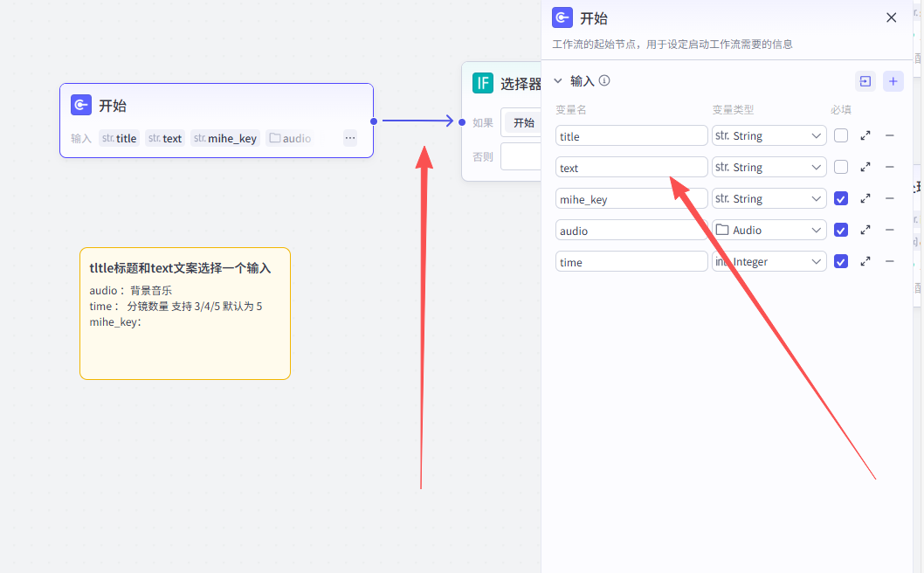Uncheck required checkbox for mihe_key variable
This screenshot has width=924, height=573.
[x=840, y=199]
